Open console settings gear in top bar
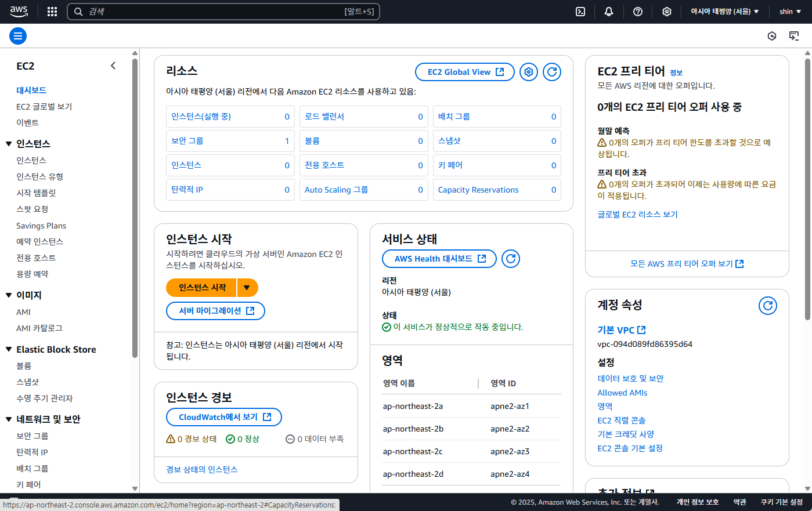The height and width of the screenshot is (511, 812). 667,12
